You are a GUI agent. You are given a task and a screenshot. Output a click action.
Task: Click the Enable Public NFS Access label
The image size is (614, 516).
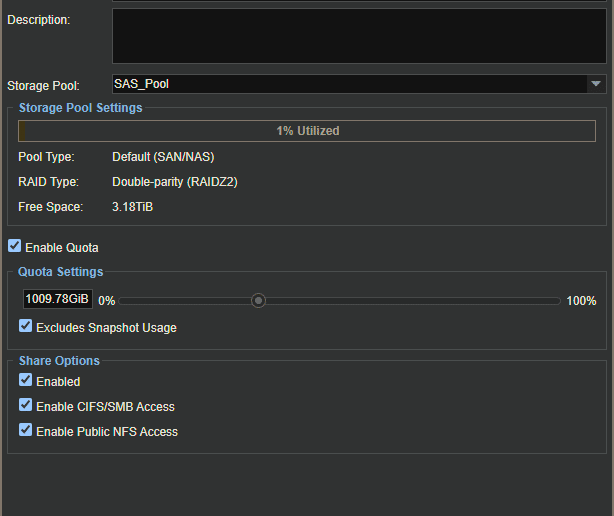click(107, 432)
